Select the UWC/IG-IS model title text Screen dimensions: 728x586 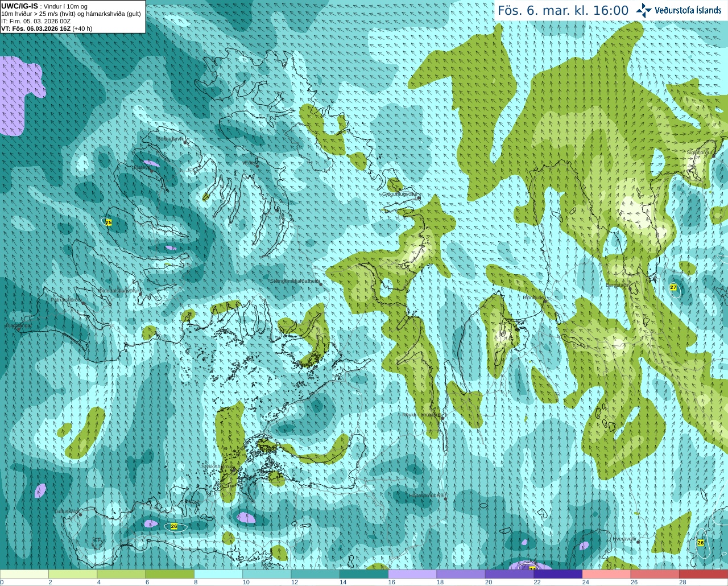pos(20,6)
